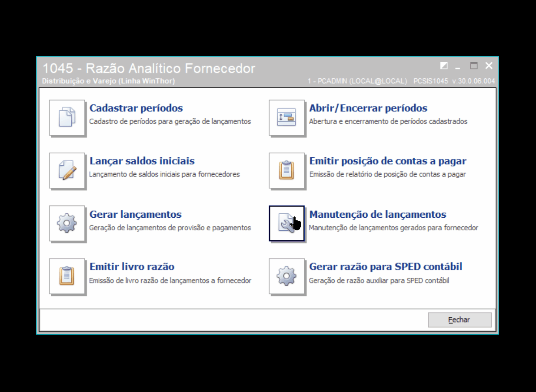Viewport: 536px width, 392px height.
Task: Open the Emitir livro razão clipboard icon
Action: point(67,276)
